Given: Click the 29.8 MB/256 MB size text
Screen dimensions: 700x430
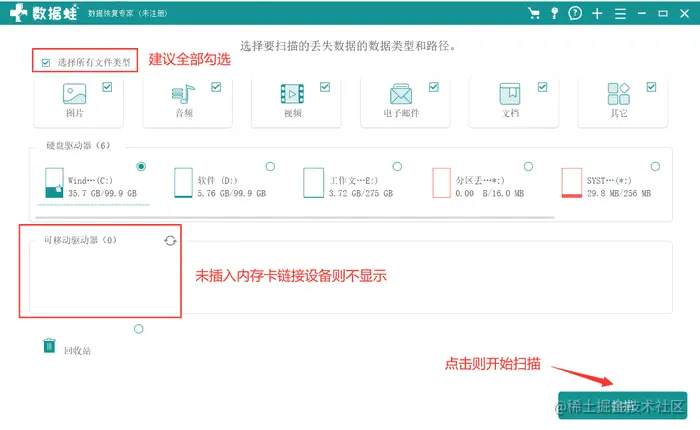Looking at the screenshot, I should pyautogui.click(x=619, y=193).
